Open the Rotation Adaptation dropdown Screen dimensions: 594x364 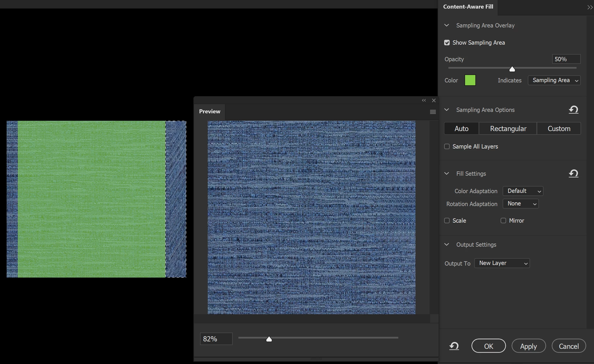[521, 204]
